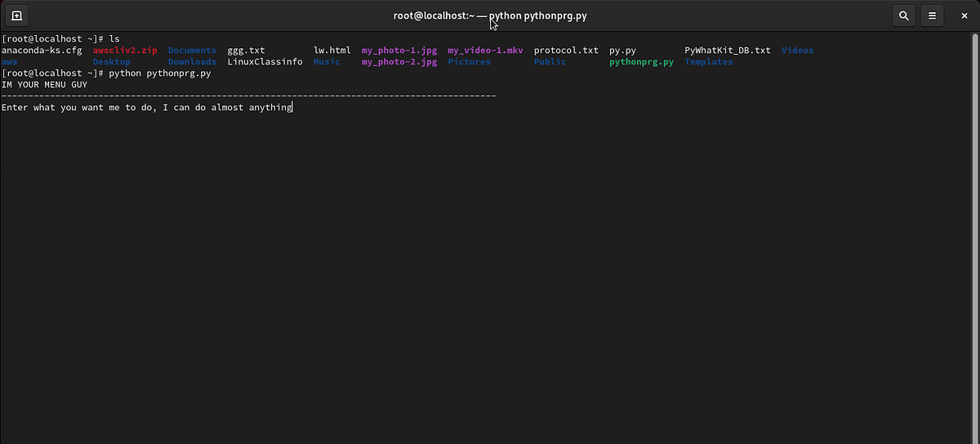Image resolution: width=980 pixels, height=444 pixels.
Task: Click my_video-1.mkv in the listing
Action: point(485,51)
